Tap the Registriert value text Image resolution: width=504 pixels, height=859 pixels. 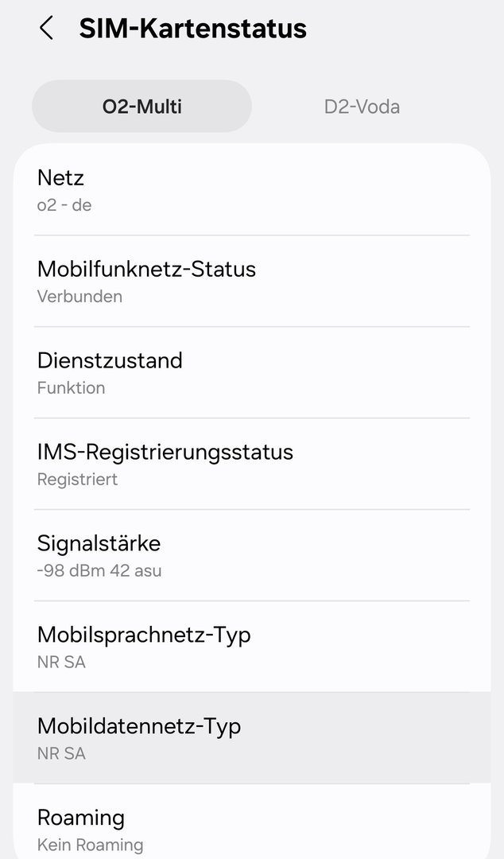[77, 480]
